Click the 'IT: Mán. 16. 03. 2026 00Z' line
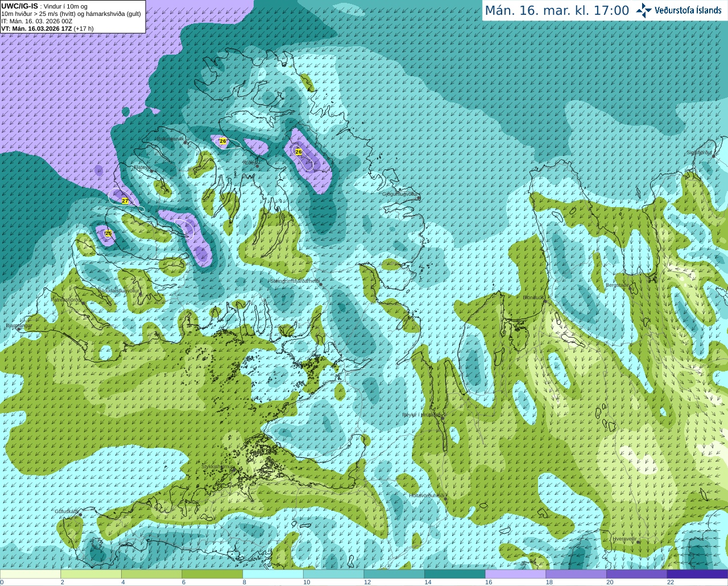728x586 pixels. (36, 21)
